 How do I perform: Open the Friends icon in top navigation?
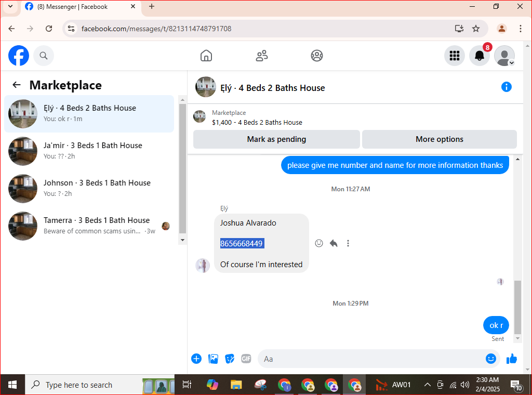click(262, 56)
